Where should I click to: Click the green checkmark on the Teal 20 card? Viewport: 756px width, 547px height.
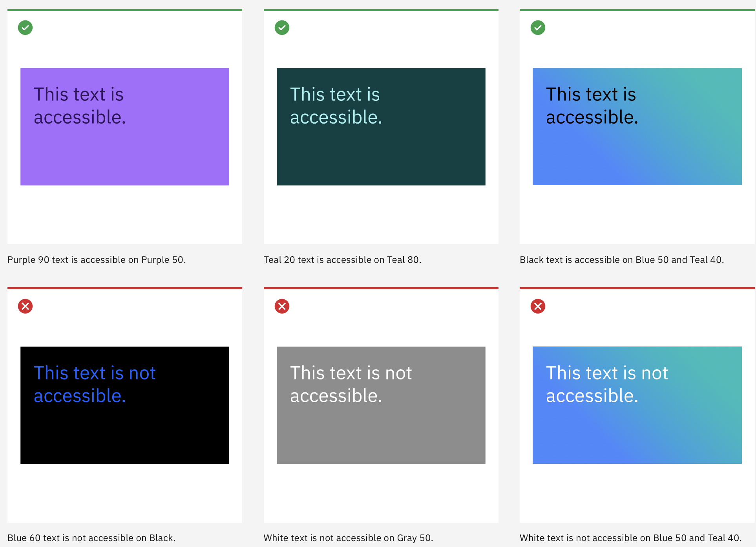point(281,27)
